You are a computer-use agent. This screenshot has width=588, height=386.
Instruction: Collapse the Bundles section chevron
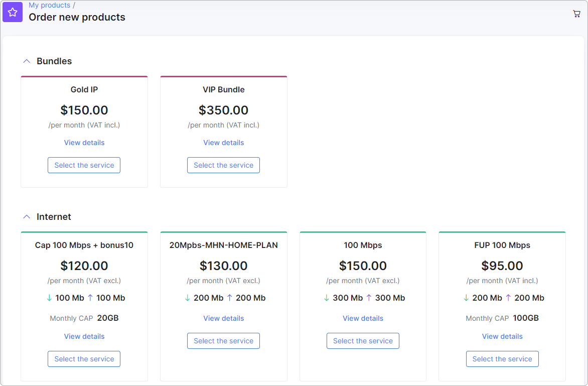pos(27,61)
